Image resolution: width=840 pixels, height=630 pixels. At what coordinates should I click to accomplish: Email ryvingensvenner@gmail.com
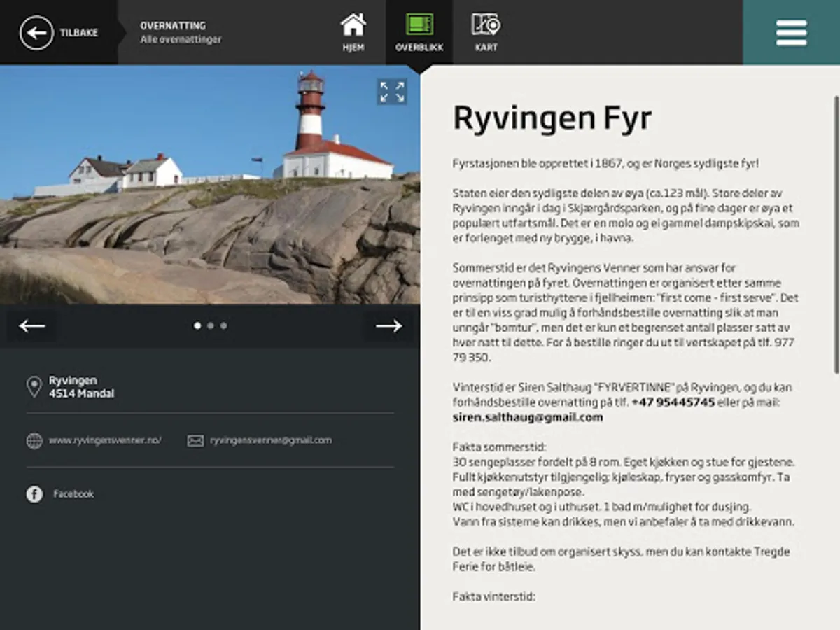[x=271, y=440]
